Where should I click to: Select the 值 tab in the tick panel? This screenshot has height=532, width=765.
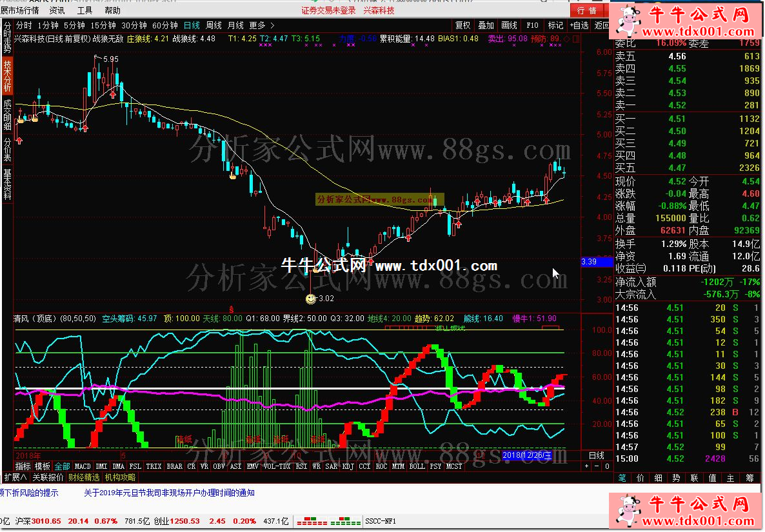(712, 478)
